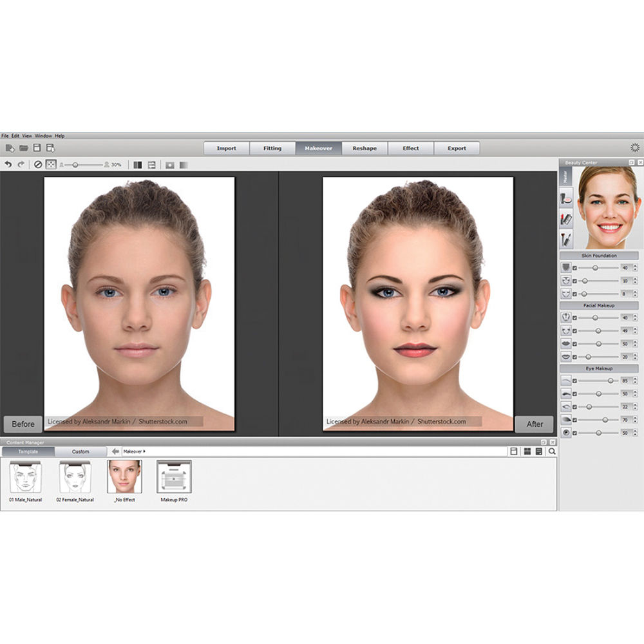Click the search icon in Content Manager
This screenshot has height=644, width=644.
click(551, 451)
